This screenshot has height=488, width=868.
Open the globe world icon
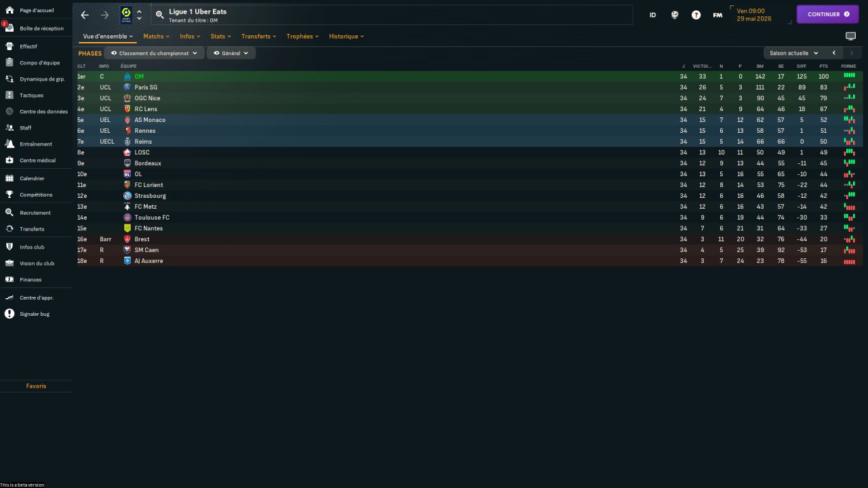[x=675, y=15]
